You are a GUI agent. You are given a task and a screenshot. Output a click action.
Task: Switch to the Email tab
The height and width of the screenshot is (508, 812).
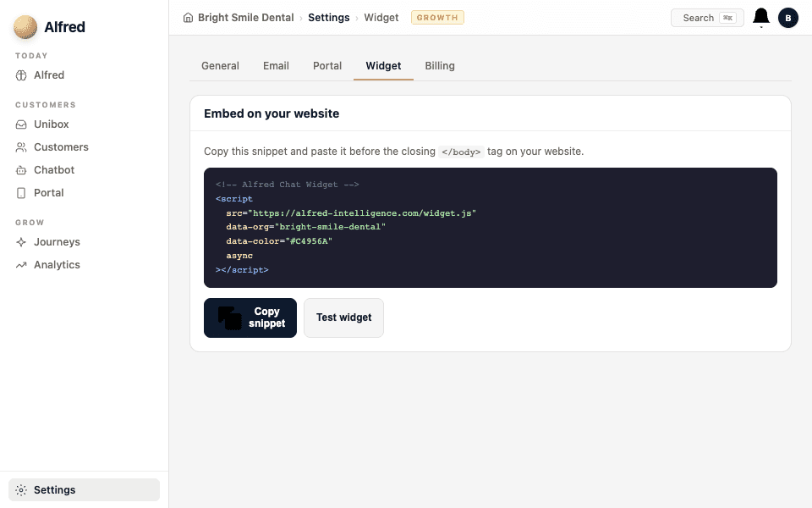[276, 66]
